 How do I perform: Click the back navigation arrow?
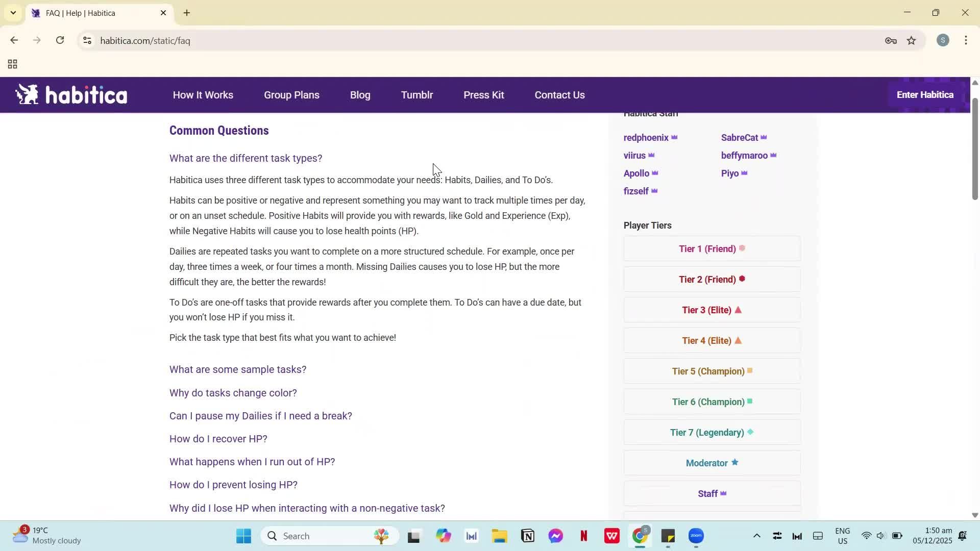[x=14, y=40]
